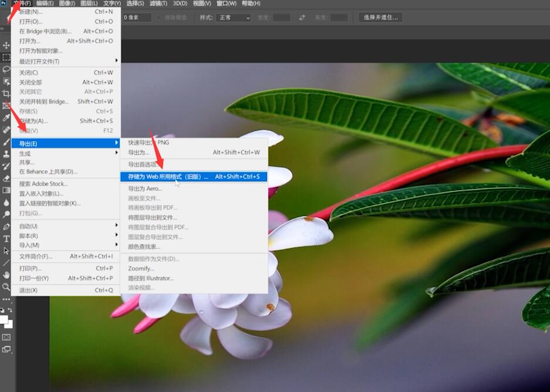The height and width of the screenshot is (392, 550).
Task: Select the Horizontal Type tool
Action: [6, 239]
